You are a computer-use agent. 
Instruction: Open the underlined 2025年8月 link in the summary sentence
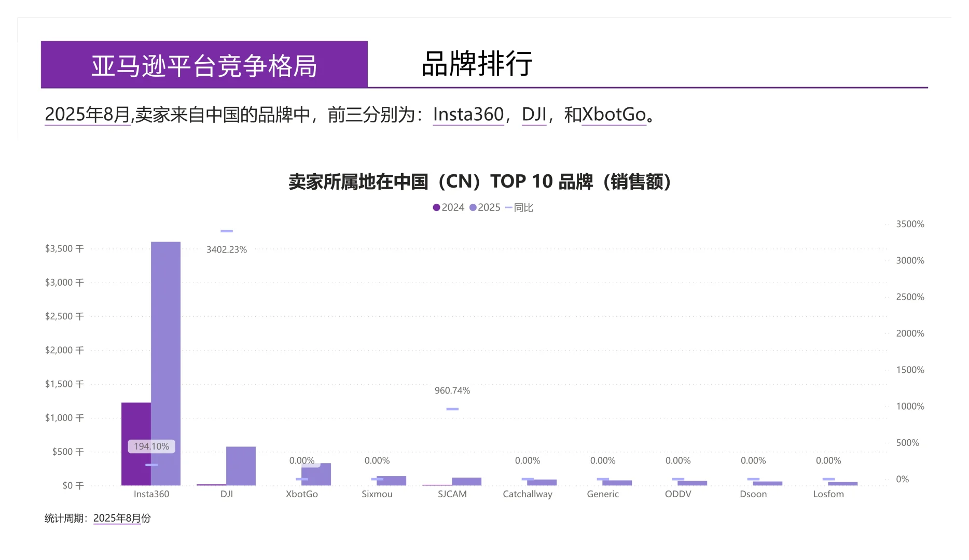pyautogui.click(x=87, y=115)
